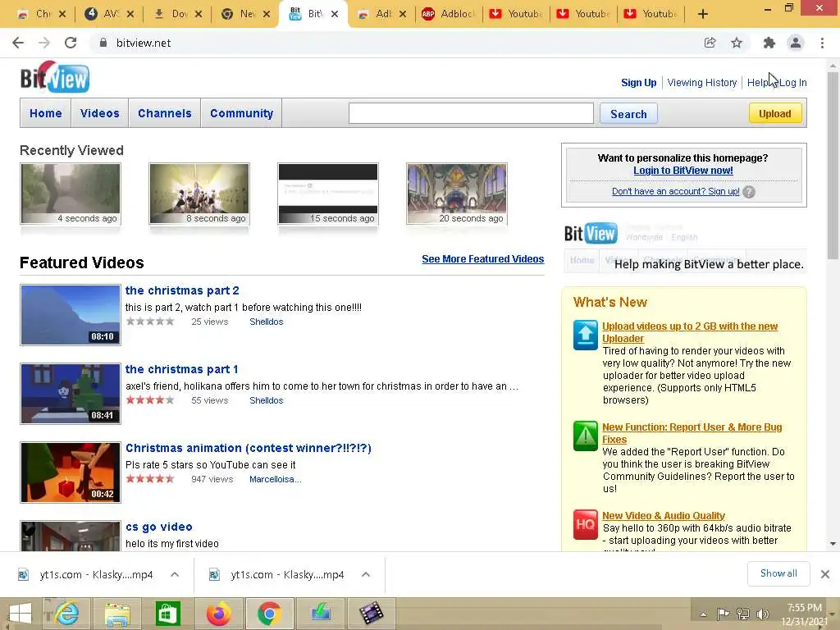
Task: Open Firefox from taskbar
Action: click(x=218, y=614)
